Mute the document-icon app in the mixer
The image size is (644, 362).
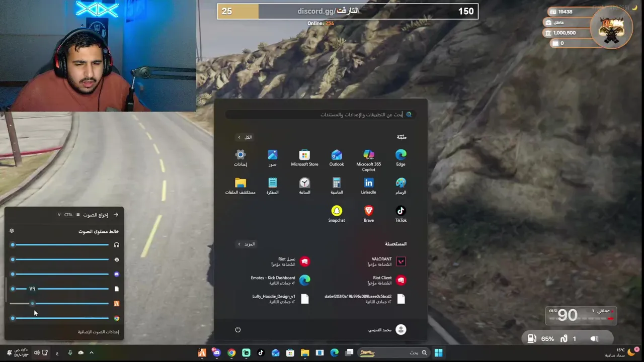coord(116,289)
